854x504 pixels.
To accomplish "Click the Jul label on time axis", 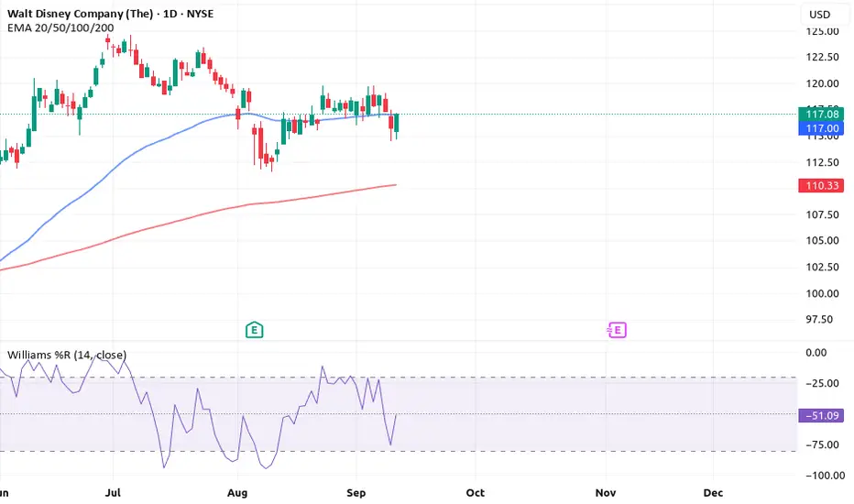I will point(113,493).
